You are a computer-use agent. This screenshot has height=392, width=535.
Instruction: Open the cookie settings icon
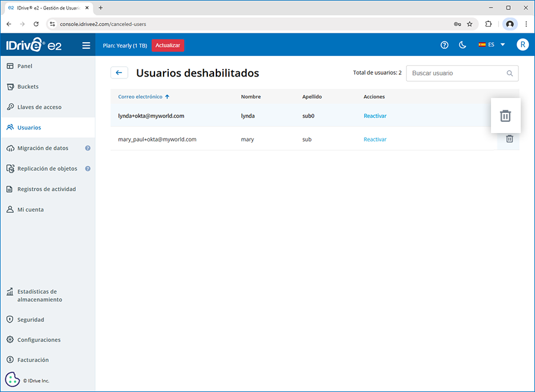click(x=12, y=380)
